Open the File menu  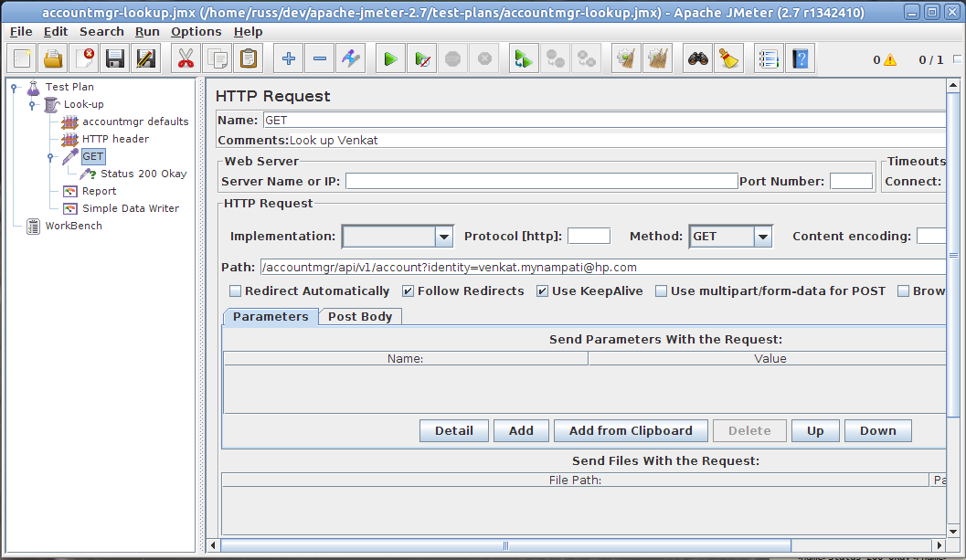21,31
